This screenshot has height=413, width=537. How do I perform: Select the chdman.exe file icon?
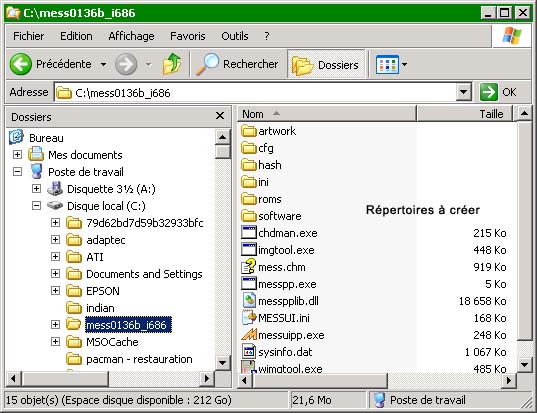click(x=249, y=233)
